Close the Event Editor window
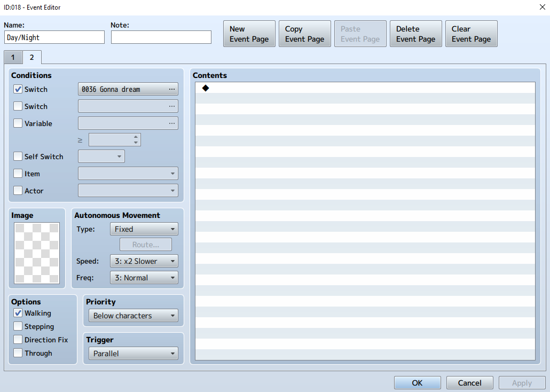The image size is (550, 392). [542, 7]
